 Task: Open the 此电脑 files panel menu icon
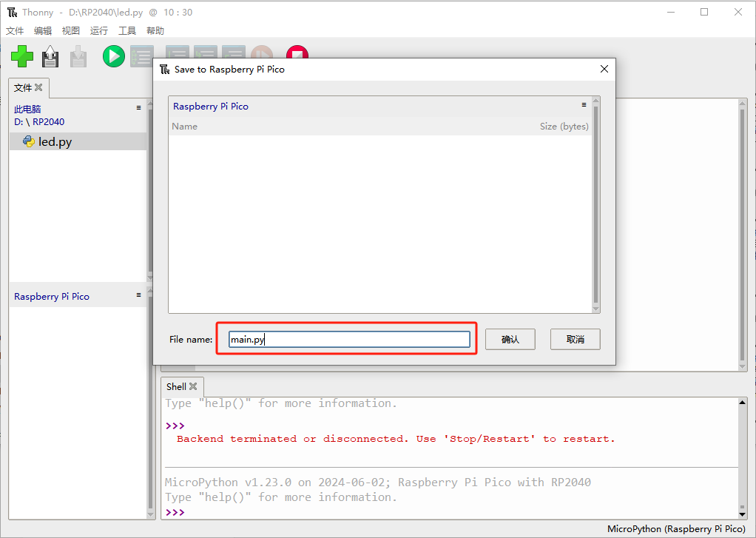pos(139,107)
